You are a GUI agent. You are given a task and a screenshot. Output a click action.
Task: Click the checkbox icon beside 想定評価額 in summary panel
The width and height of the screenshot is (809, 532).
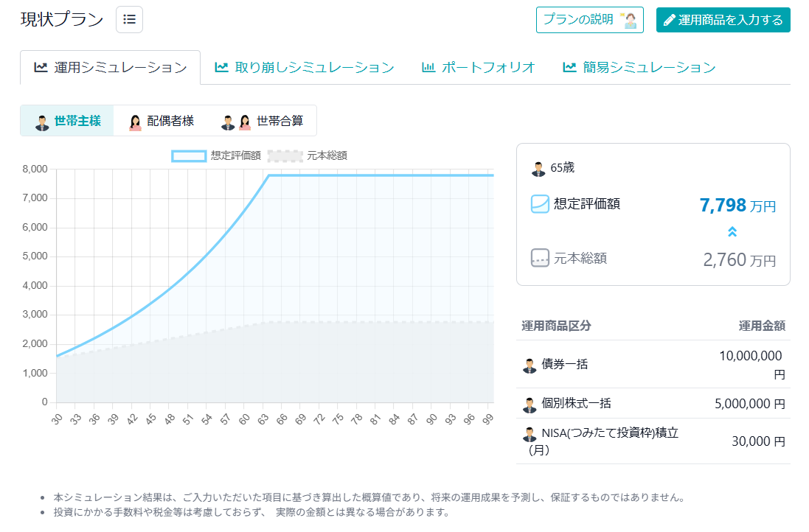point(541,203)
